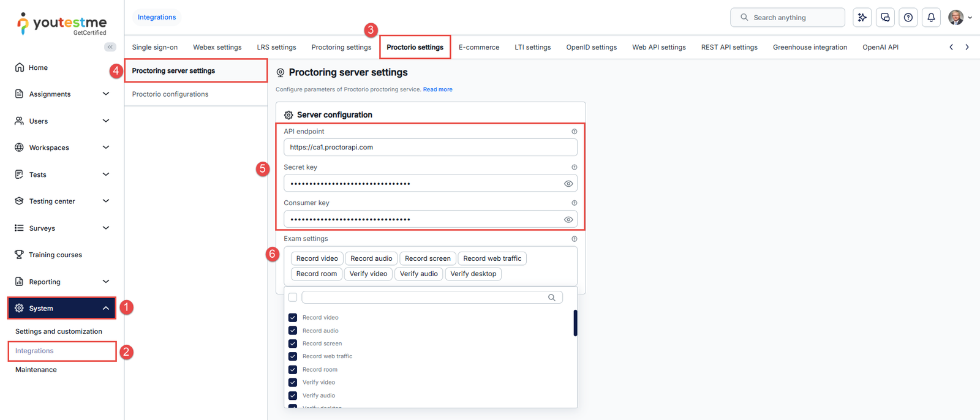Click the API endpoint input field

pos(430,148)
